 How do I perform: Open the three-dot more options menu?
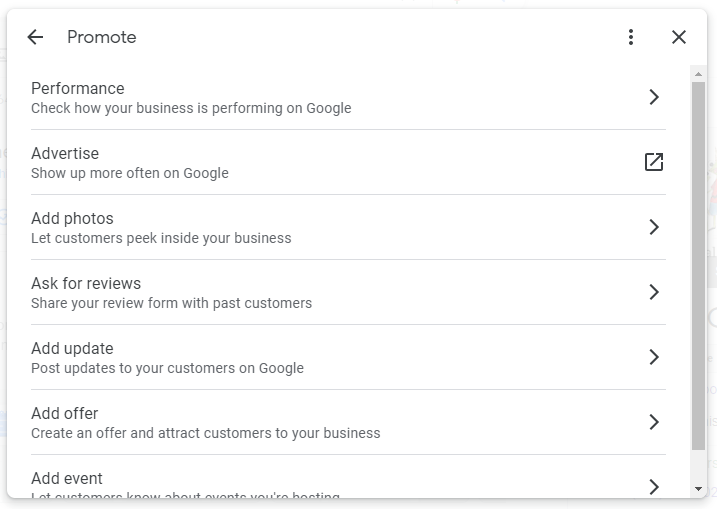click(x=631, y=37)
